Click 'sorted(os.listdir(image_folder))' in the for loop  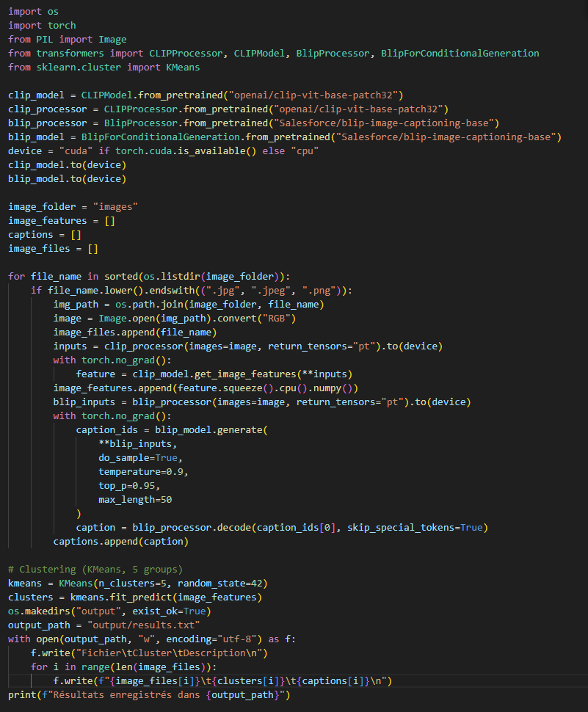tap(195, 277)
